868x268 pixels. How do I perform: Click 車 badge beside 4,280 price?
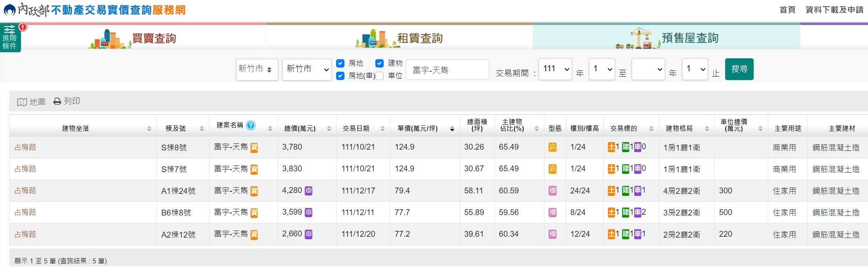click(x=309, y=190)
